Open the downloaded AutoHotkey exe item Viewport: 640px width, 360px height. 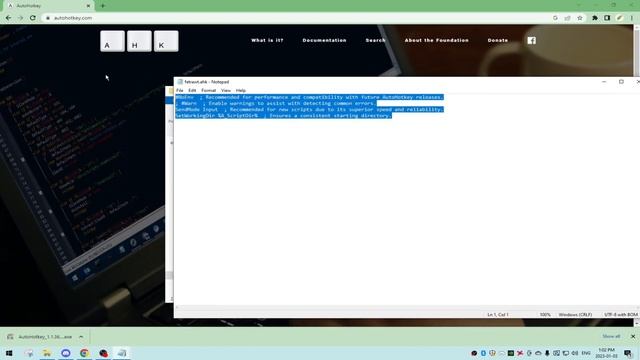40,337
